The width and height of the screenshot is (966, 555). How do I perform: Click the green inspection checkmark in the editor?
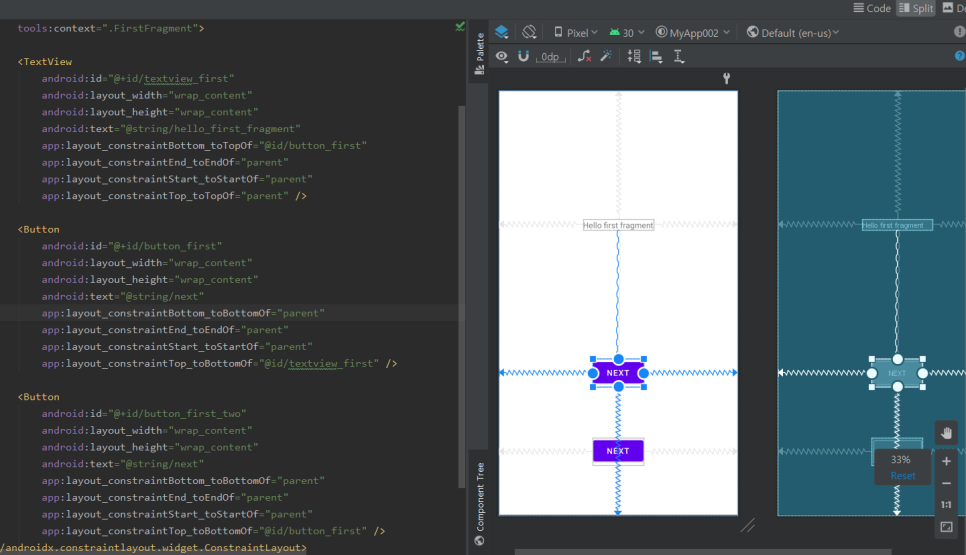point(460,26)
